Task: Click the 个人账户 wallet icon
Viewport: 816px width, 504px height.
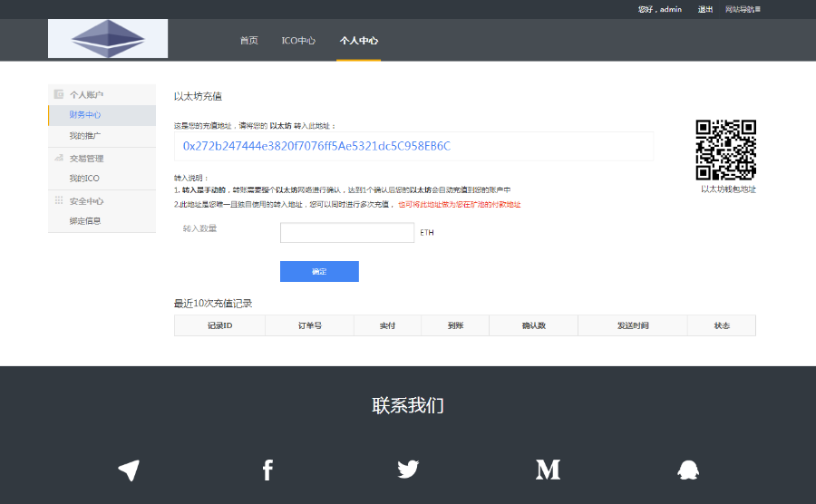Action: point(59,94)
